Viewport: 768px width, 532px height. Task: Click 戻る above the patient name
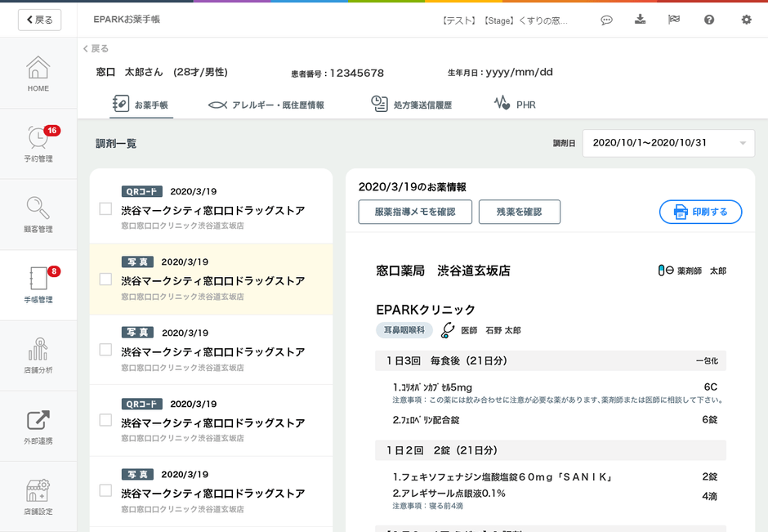pyautogui.click(x=95, y=48)
